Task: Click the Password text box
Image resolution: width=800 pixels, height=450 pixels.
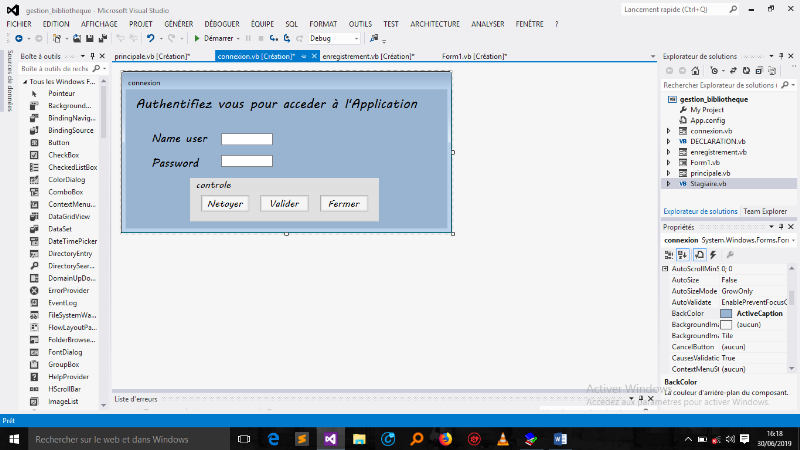Action: tap(247, 161)
